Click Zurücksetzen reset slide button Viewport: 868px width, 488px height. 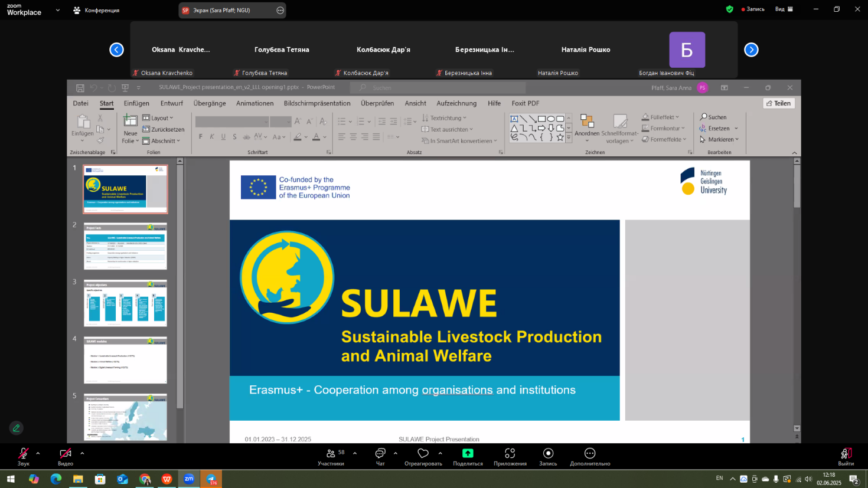tap(164, 129)
